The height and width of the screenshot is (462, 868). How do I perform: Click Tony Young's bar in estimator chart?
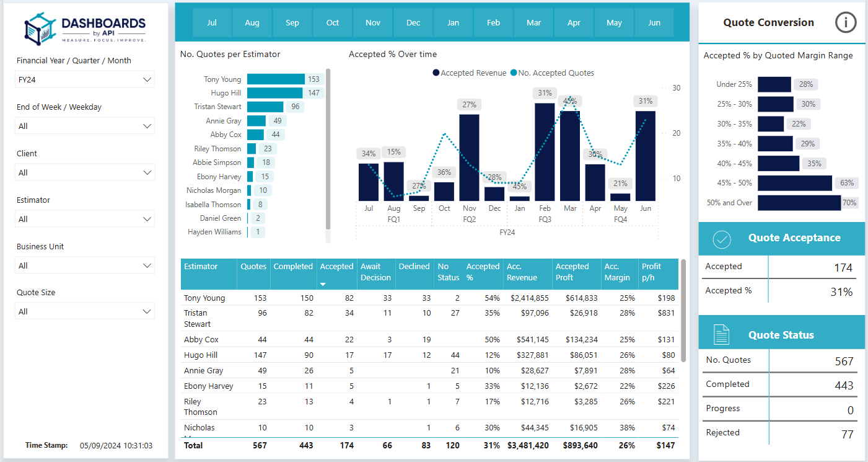coord(276,79)
